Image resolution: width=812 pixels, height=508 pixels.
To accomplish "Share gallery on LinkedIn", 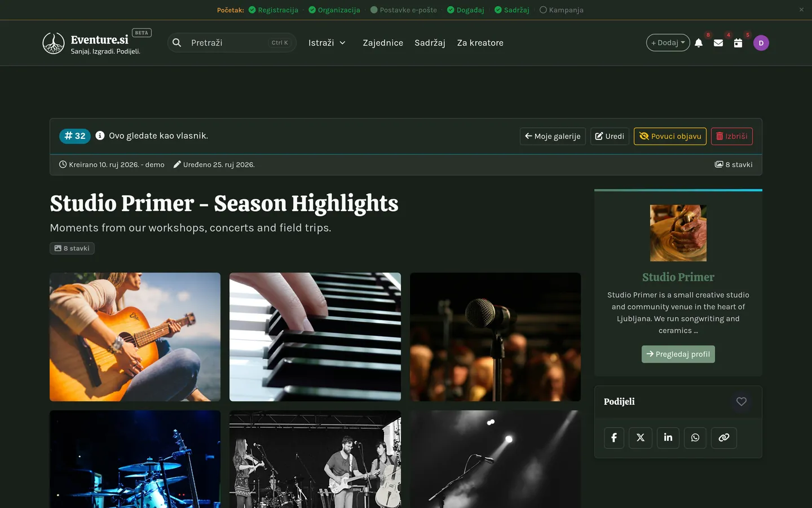I will 668,437.
